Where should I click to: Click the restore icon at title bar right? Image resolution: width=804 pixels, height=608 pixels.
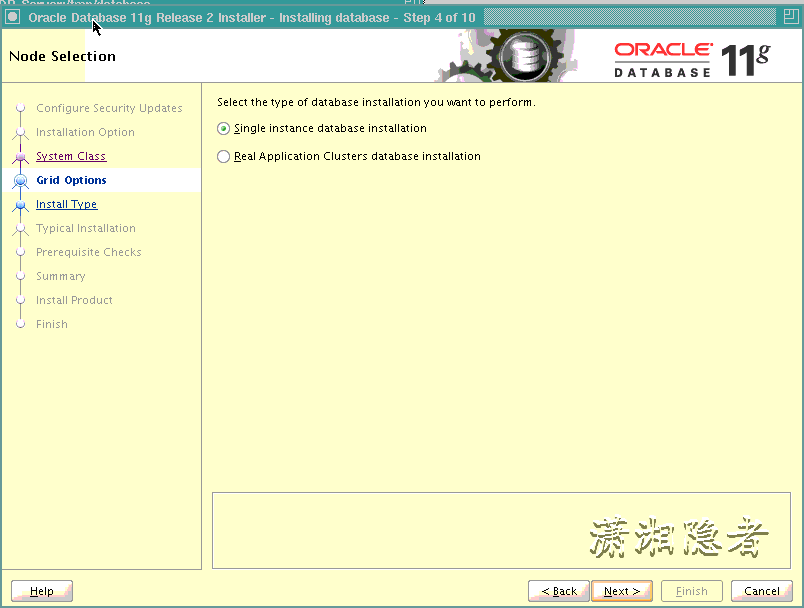tap(790, 16)
